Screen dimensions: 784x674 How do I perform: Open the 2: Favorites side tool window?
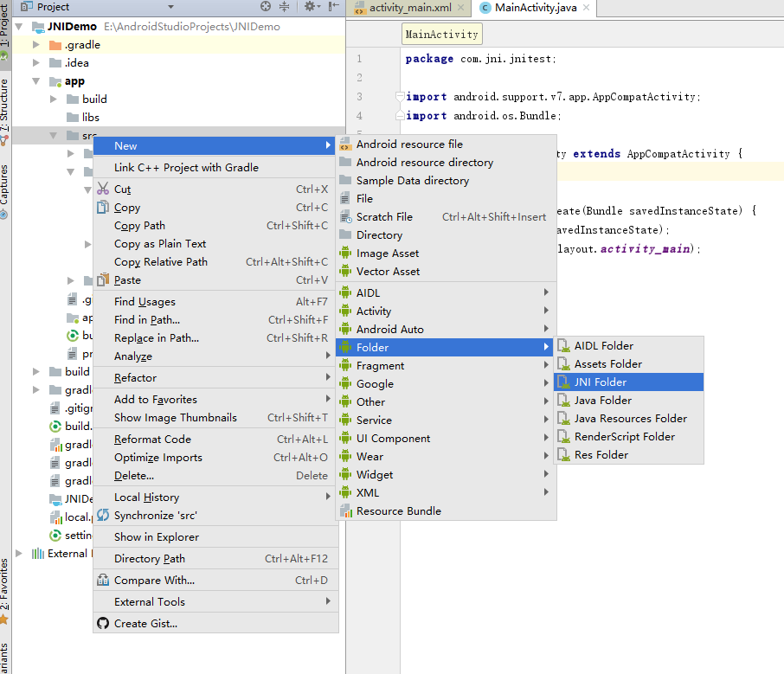4,590
